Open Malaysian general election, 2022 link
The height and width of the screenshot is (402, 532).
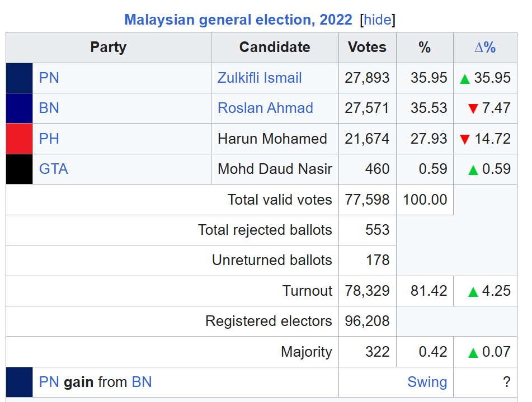(x=238, y=20)
